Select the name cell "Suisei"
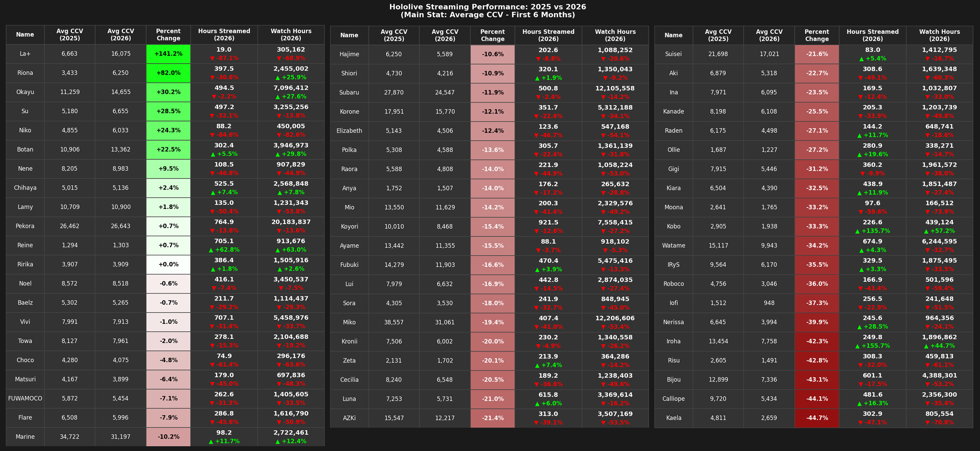 tap(673, 54)
